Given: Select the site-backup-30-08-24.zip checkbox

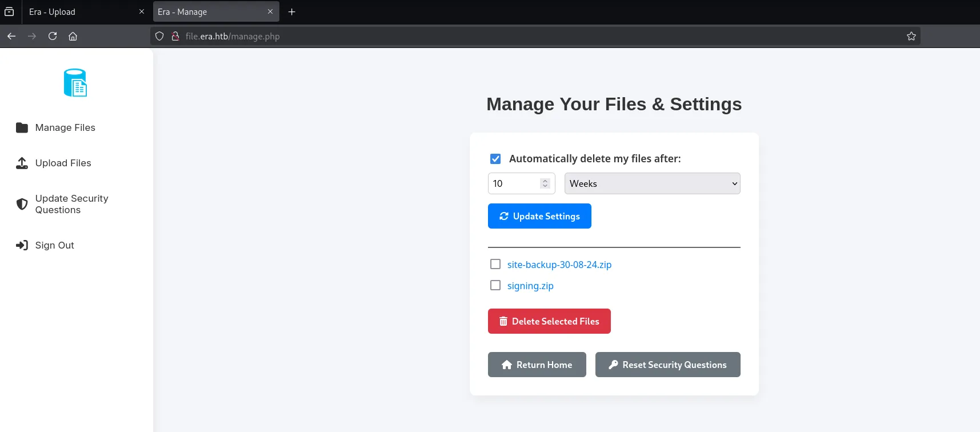Looking at the screenshot, I should point(495,264).
